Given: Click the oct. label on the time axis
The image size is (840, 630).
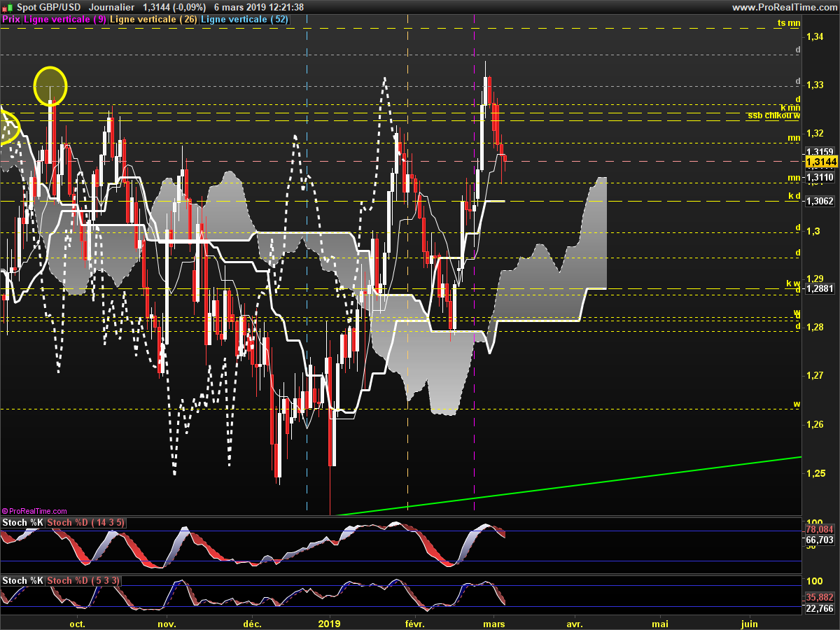Looking at the screenshot, I should point(77,623).
